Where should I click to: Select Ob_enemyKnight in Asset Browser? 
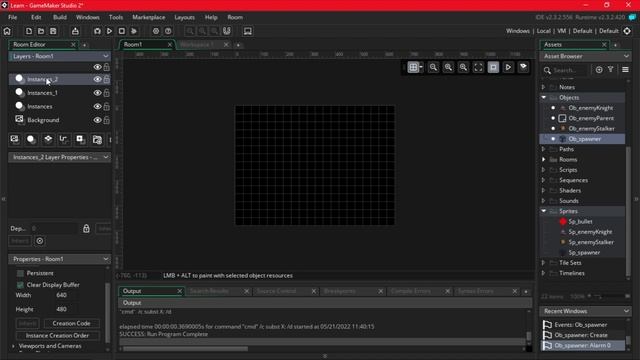pyautogui.click(x=591, y=108)
